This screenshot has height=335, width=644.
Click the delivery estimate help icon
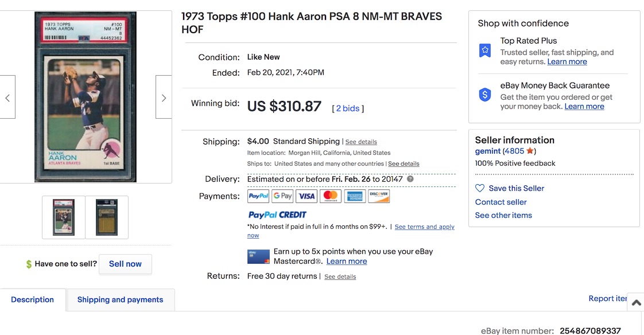pos(410,179)
